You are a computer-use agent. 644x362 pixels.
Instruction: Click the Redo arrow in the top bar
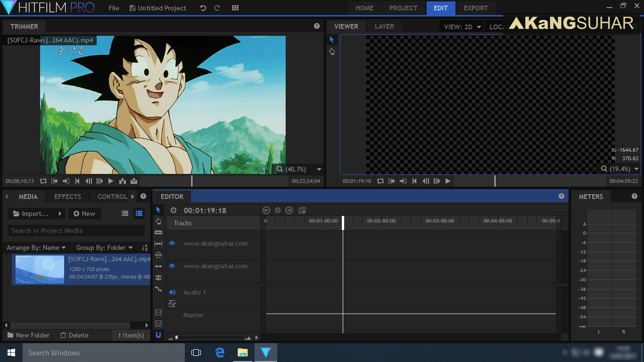217,8
